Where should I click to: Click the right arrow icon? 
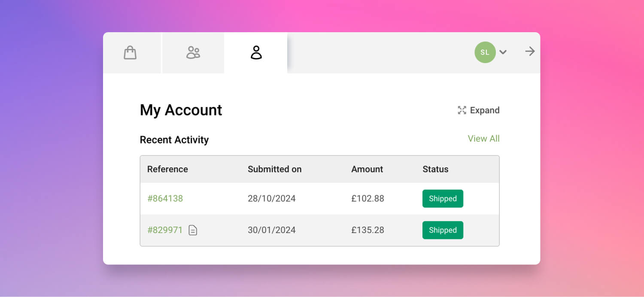(x=530, y=52)
